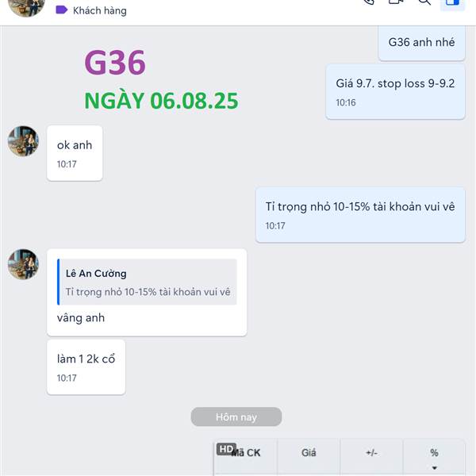The height and width of the screenshot is (476, 476).
Task: Open the quoted Lê An Cường message
Action: point(147,282)
